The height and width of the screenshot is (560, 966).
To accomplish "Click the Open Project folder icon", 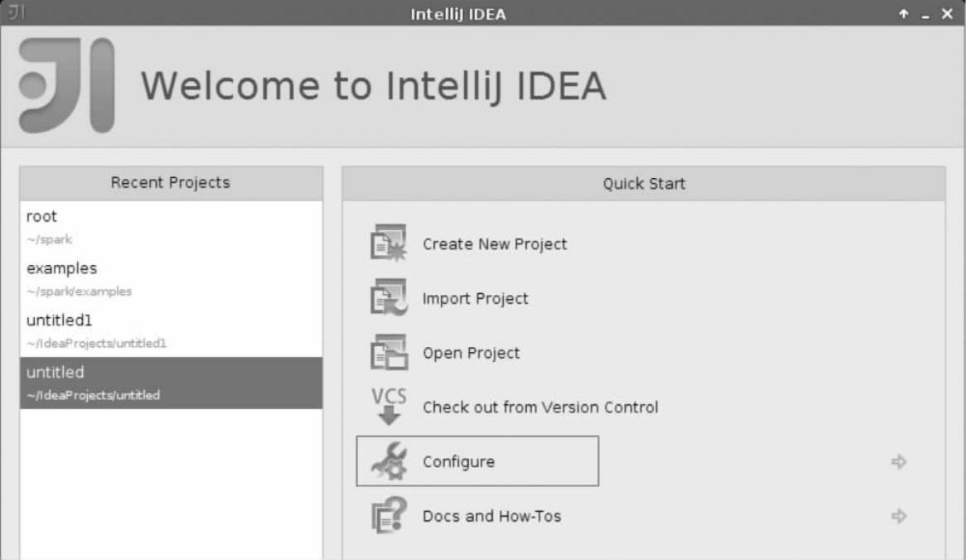I will [x=388, y=353].
